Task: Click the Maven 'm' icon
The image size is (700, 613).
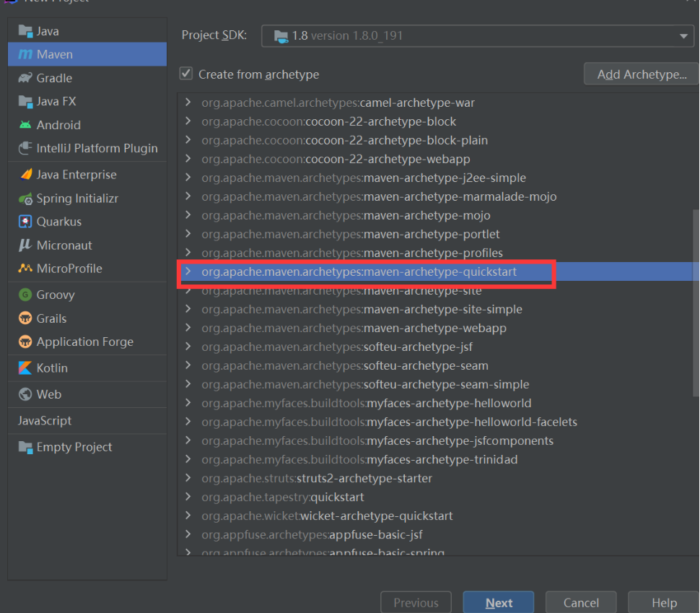Action: point(25,54)
